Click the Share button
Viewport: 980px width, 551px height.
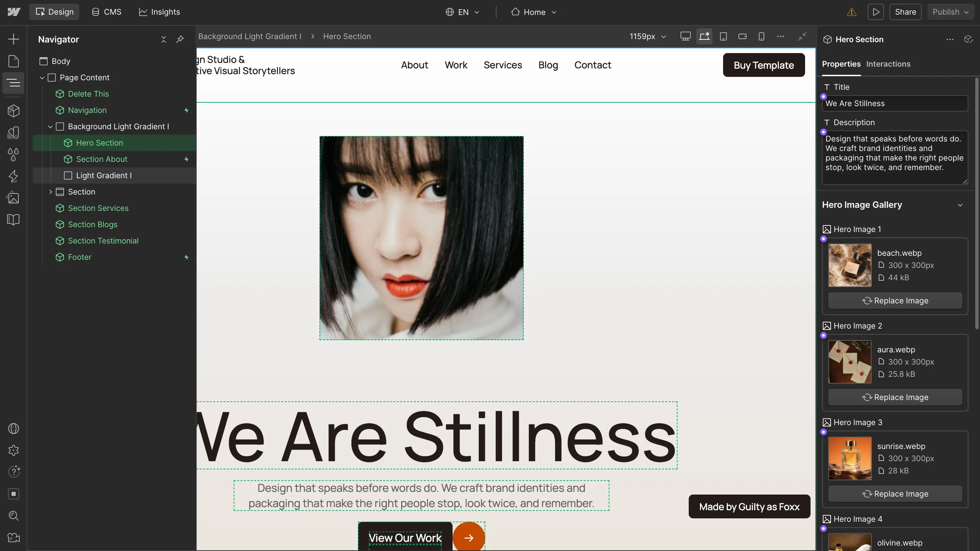(905, 12)
